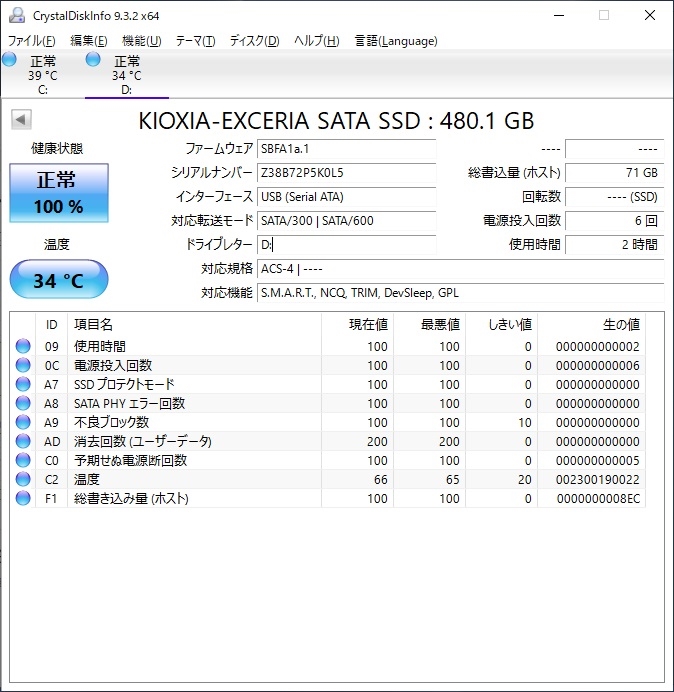Select the 消去回数 (ユーザーデータ) row text
Screen dimensions: 674x692
143,441
